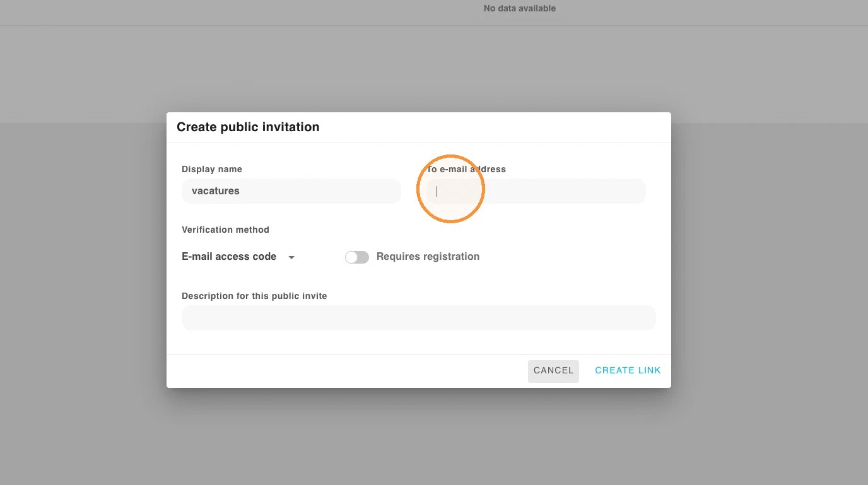The image size is (868, 485).
Task: Click the Display name label
Action: click(x=212, y=169)
